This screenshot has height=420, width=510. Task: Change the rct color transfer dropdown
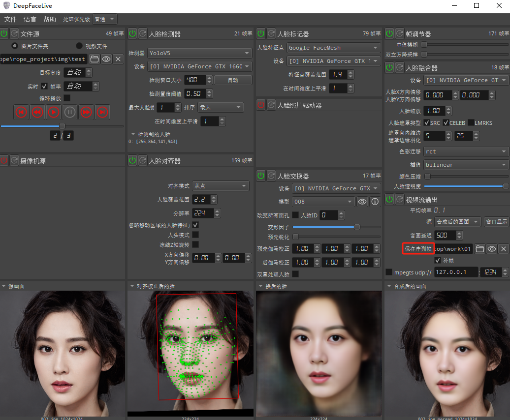(x=465, y=151)
